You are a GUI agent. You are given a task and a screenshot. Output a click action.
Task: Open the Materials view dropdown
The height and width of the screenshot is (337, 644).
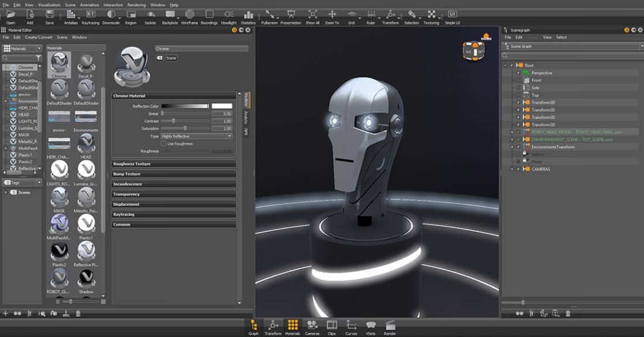pos(22,48)
